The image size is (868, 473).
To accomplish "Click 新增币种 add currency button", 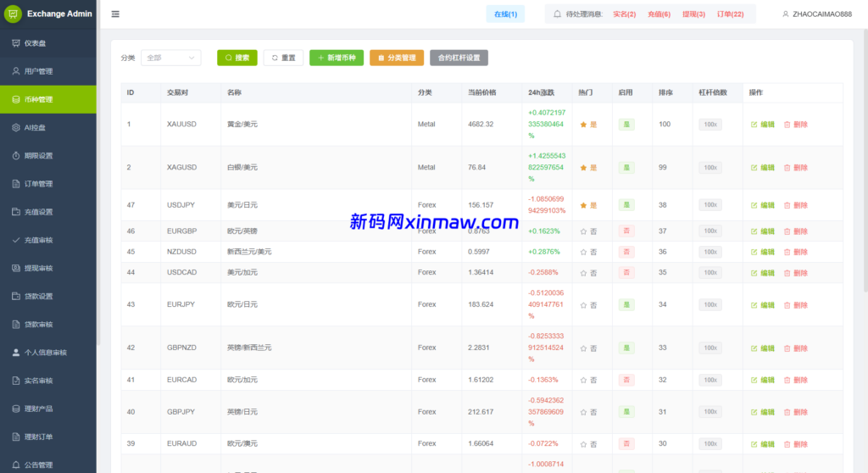I will click(337, 58).
